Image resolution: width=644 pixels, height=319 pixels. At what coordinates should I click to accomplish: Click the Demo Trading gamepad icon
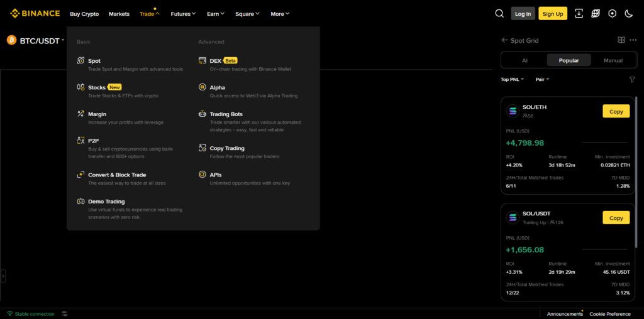coord(81,202)
